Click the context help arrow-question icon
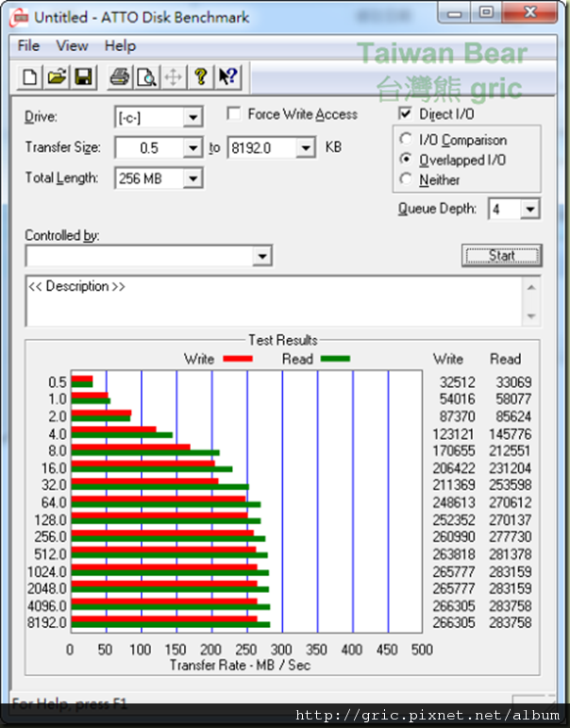Image resolution: width=570 pixels, height=728 pixels. [x=227, y=76]
